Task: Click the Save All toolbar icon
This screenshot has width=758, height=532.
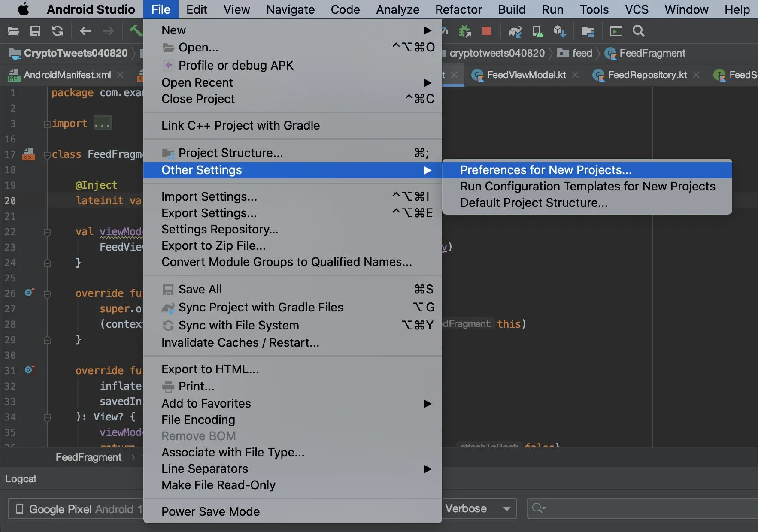Action: (35, 31)
